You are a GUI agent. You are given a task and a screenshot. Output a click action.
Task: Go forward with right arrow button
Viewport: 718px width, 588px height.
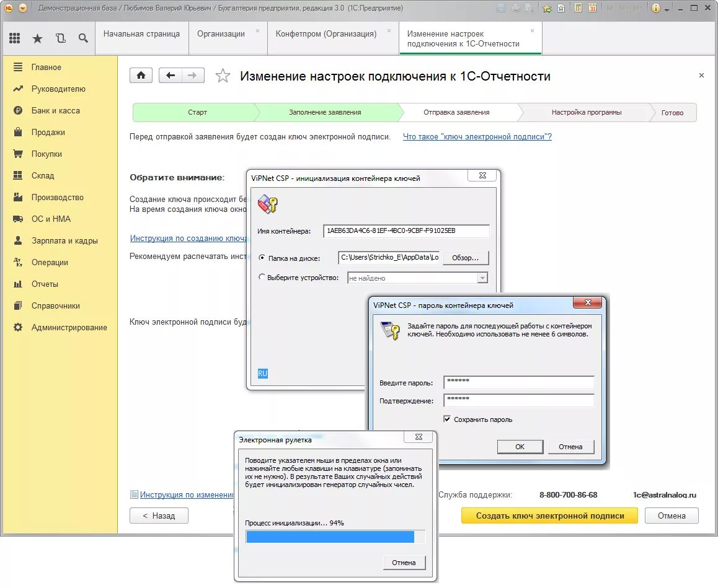pos(193,76)
